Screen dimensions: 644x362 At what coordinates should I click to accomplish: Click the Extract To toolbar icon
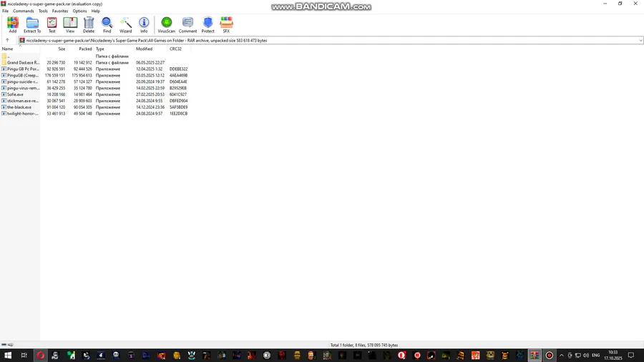coord(32,24)
